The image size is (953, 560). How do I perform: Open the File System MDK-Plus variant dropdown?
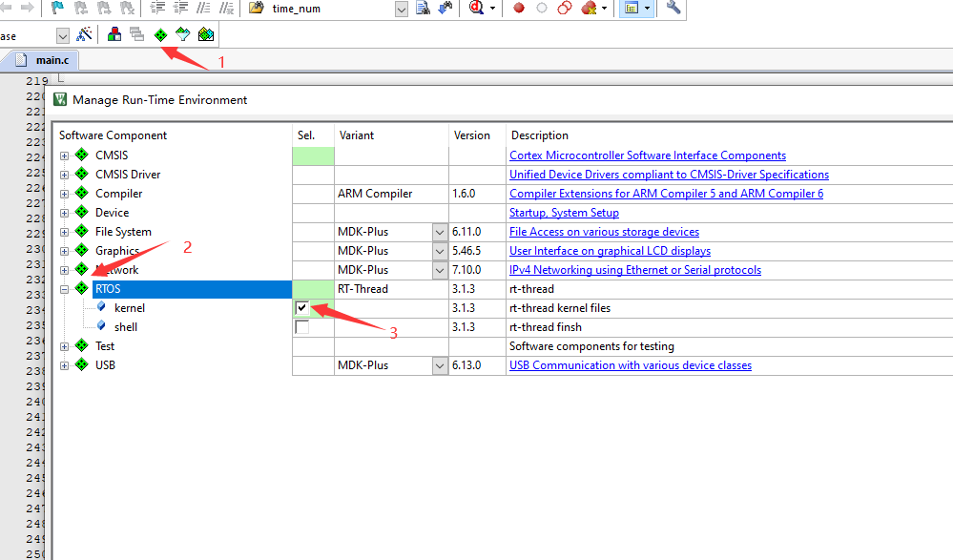440,232
